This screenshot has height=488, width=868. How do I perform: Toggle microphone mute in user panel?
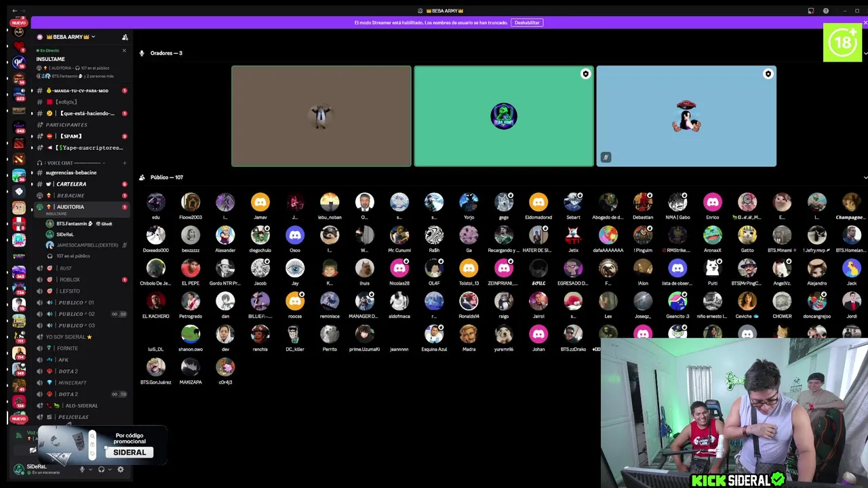tap(82, 469)
